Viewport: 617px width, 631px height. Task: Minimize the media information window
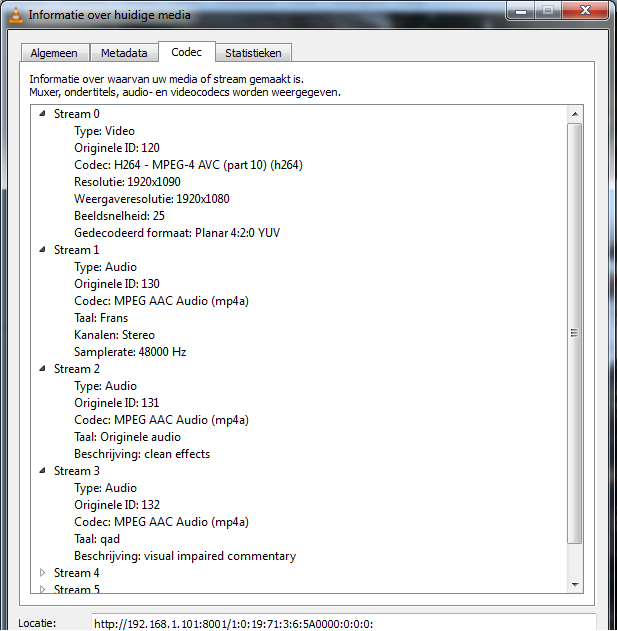click(521, 11)
